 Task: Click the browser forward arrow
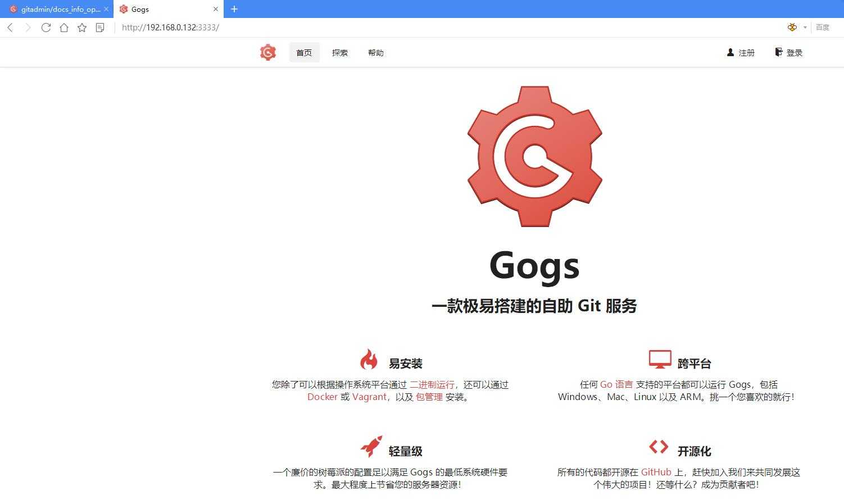(28, 28)
